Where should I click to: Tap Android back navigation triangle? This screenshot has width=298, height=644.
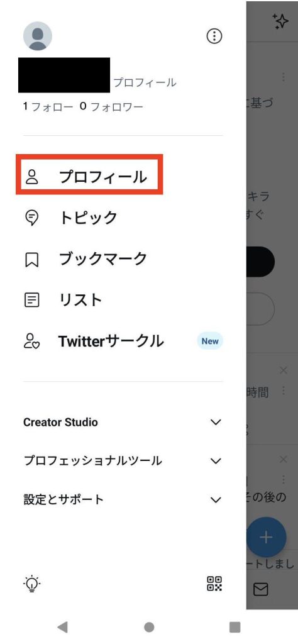(62, 627)
